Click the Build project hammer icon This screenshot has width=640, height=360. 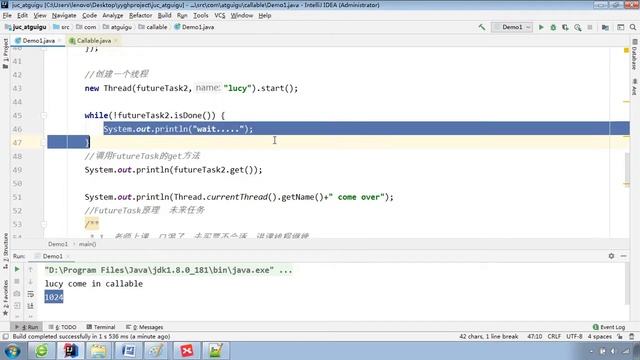pyautogui.click(x=482, y=27)
